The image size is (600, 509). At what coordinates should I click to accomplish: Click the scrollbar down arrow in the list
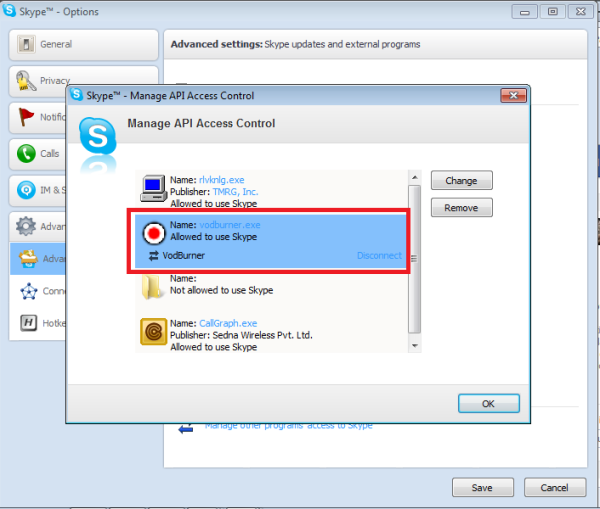point(414,346)
